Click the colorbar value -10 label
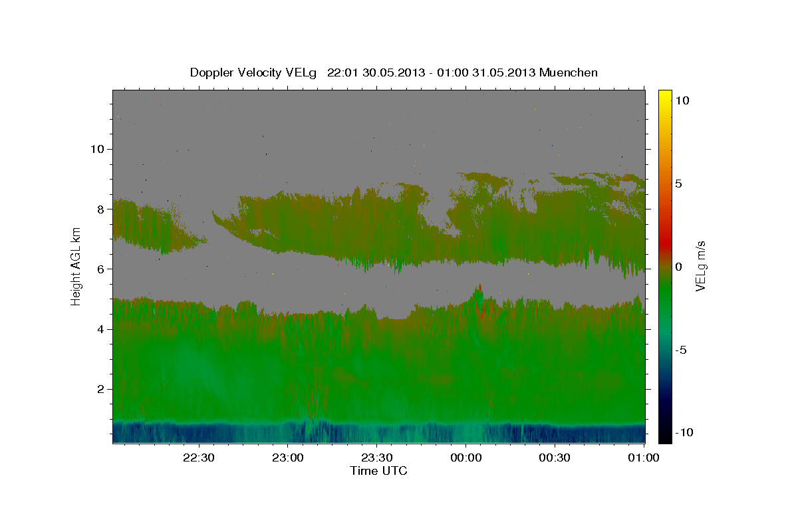798x532 pixels. tap(684, 433)
